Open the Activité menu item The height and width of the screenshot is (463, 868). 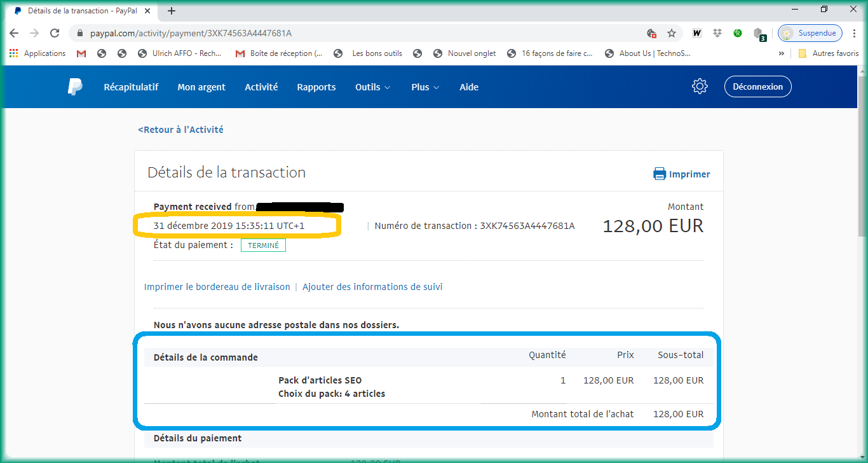(x=261, y=87)
